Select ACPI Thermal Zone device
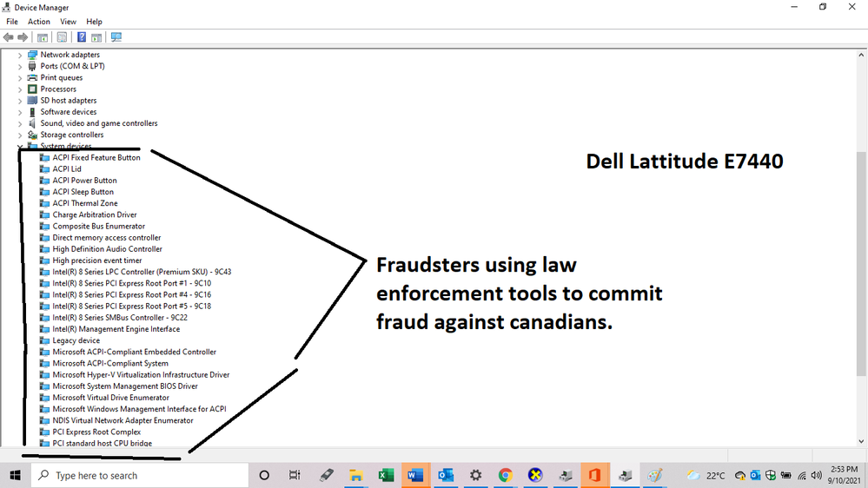Image resolution: width=868 pixels, height=488 pixels. 85,203
